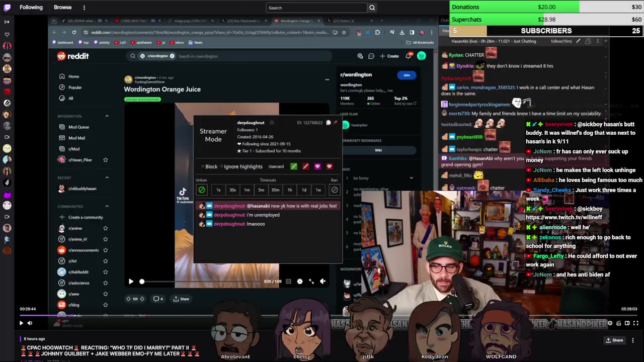Click the Reddit advertise icon beside chat
This screenshot has height=362, width=644.
(360, 56)
